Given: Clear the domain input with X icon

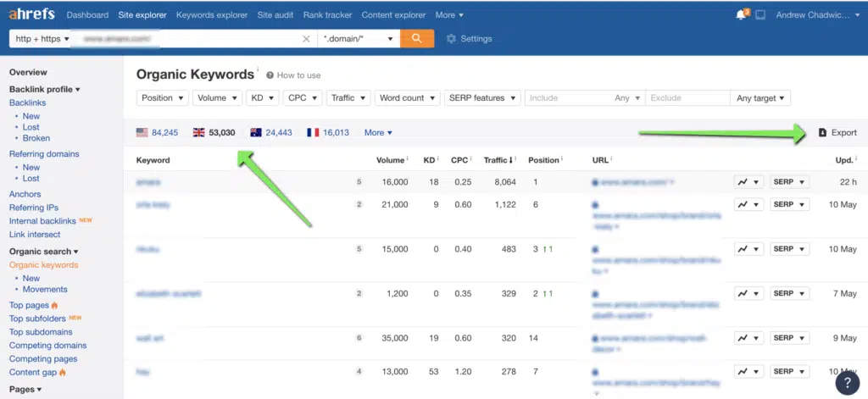Looking at the screenshot, I should point(306,39).
